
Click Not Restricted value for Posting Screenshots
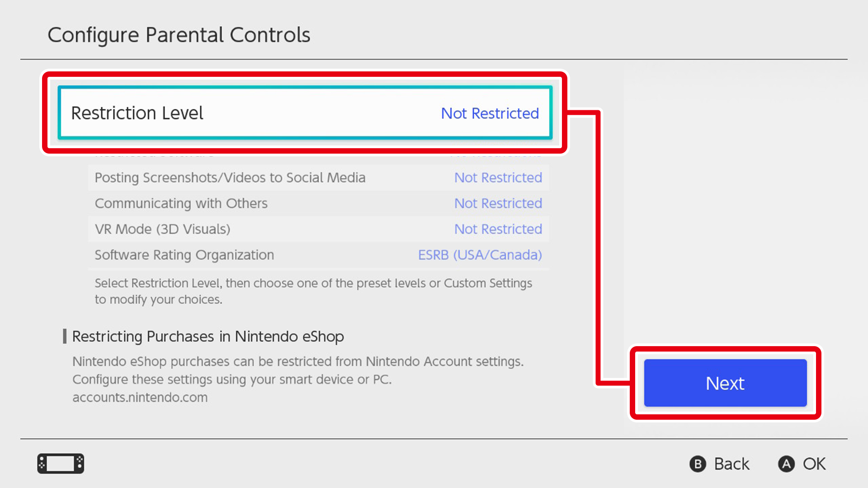(x=498, y=178)
